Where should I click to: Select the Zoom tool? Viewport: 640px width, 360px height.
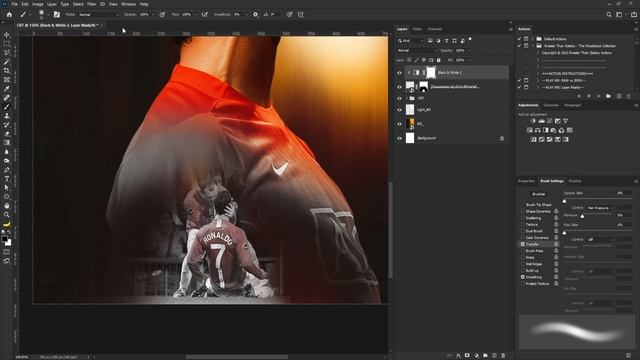pos(7,215)
